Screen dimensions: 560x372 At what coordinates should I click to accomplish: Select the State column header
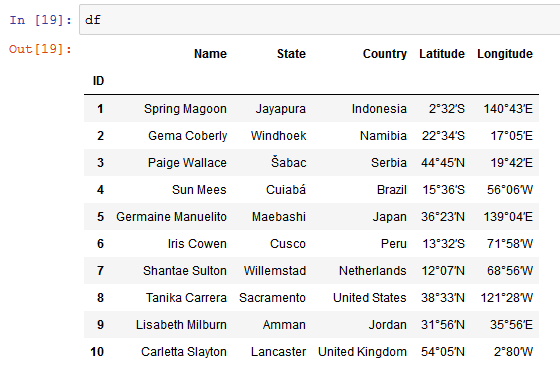pyautogui.click(x=291, y=54)
